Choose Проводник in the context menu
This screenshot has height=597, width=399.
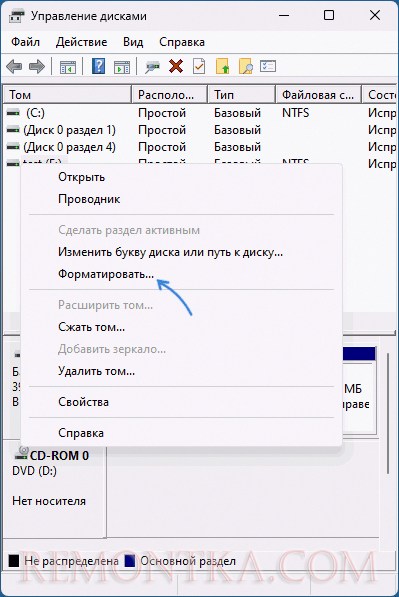click(181, 199)
